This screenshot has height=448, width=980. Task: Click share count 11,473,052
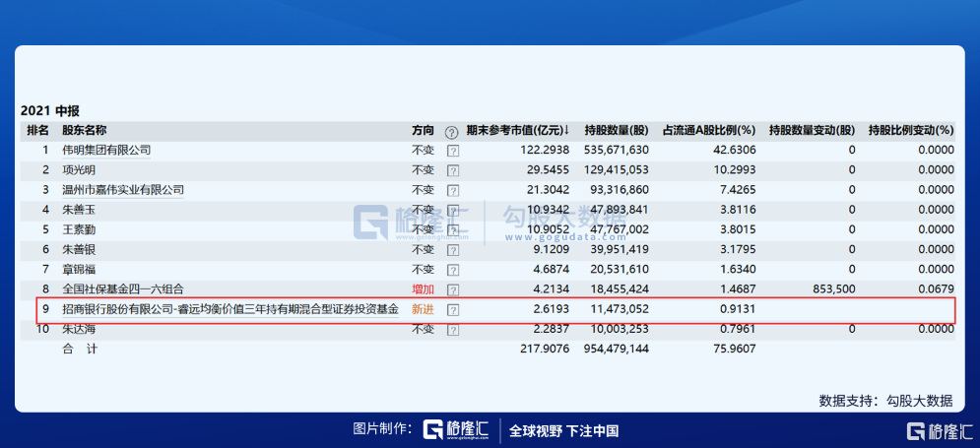click(x=620, y=308)
